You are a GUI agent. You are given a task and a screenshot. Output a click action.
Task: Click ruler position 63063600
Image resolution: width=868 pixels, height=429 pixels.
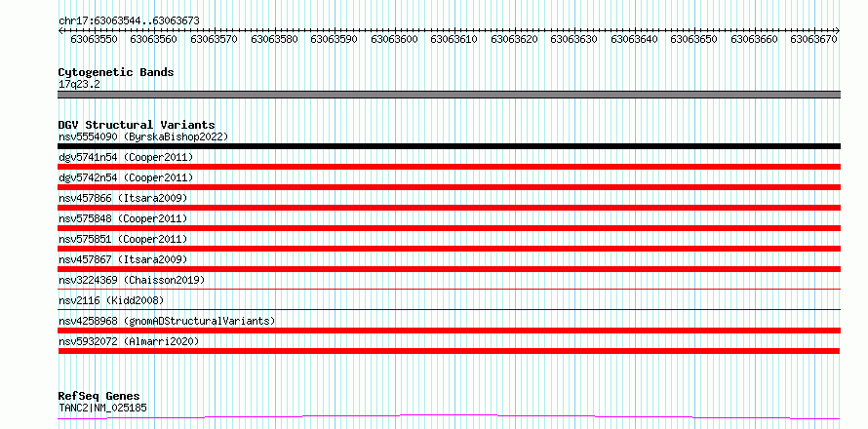[395, 39]
